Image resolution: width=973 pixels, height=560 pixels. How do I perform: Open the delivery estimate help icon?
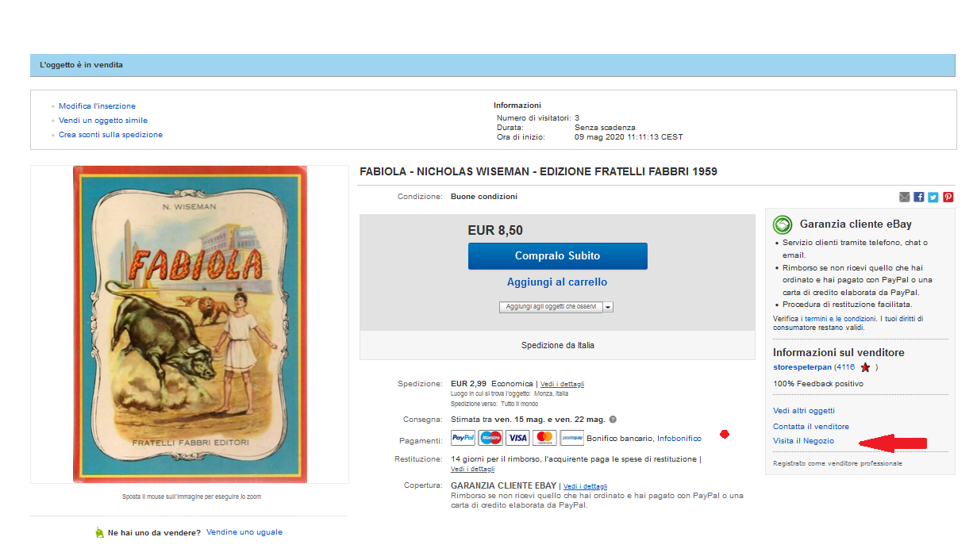tap(613, 420)
